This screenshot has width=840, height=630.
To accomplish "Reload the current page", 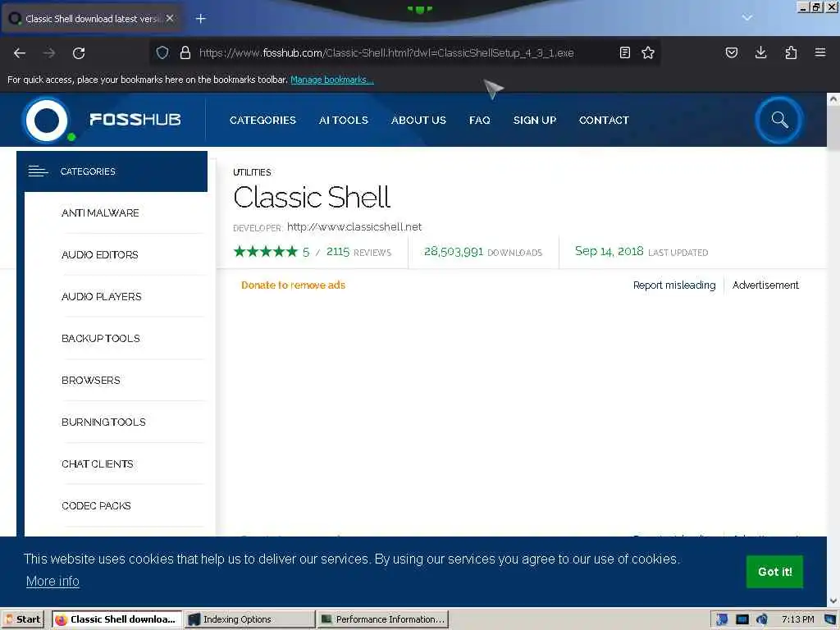I will click(x=79, y=53).
